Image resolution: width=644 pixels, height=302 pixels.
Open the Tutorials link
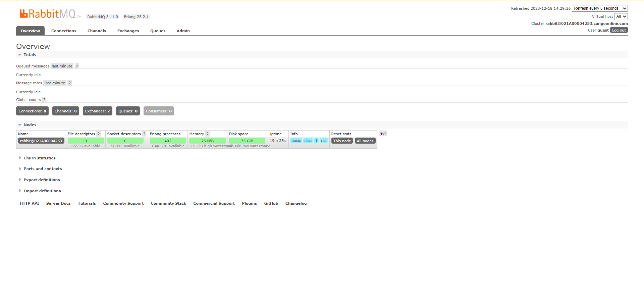(87, 203)
